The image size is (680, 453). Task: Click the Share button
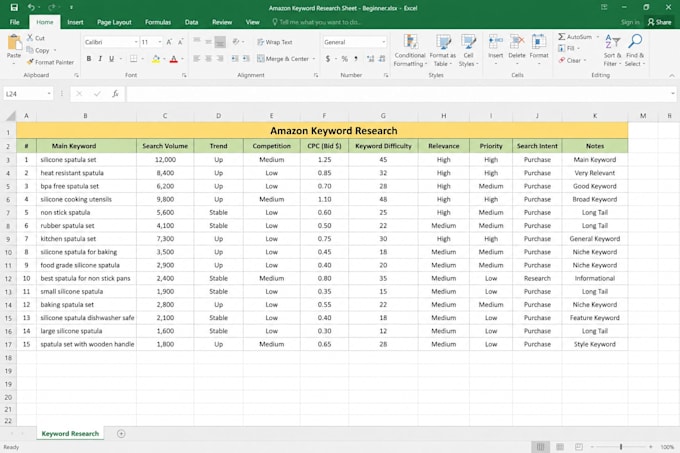pos(659,22)
